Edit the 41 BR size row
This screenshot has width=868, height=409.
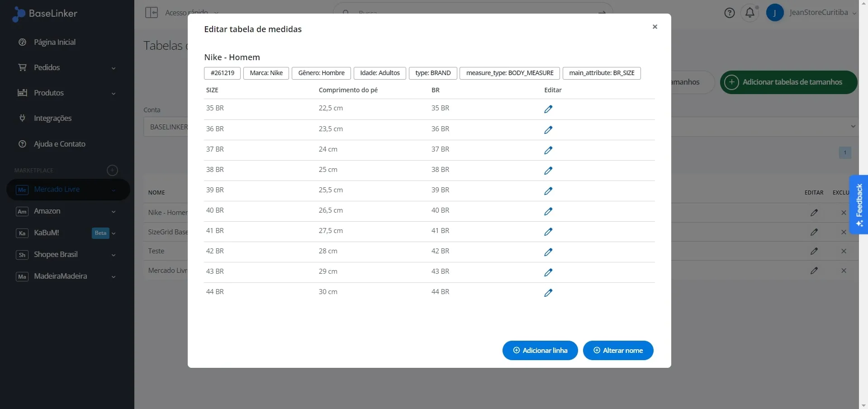point(548,232)
